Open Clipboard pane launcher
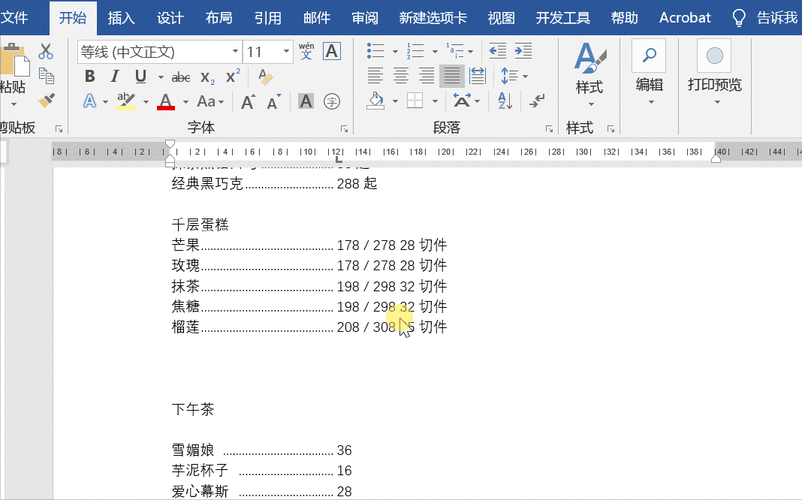The height and width of the screenshot is (500, 802). 59,129
